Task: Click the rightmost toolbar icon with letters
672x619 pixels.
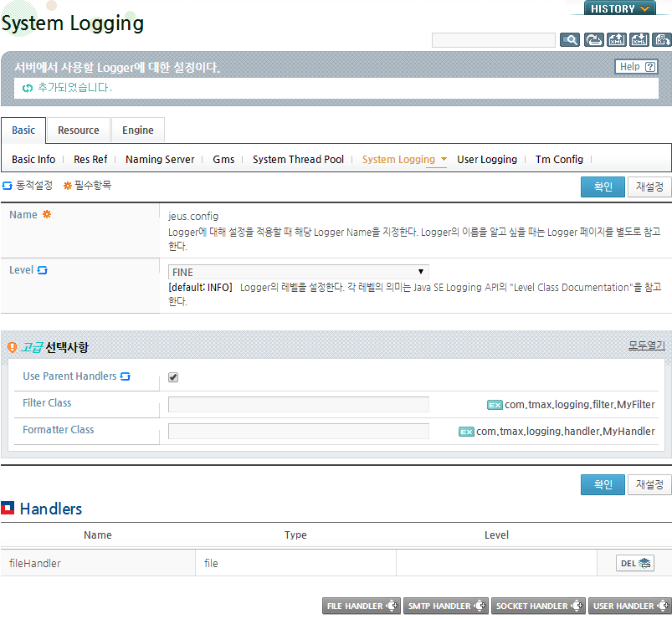Action: (x=661, y=40)
